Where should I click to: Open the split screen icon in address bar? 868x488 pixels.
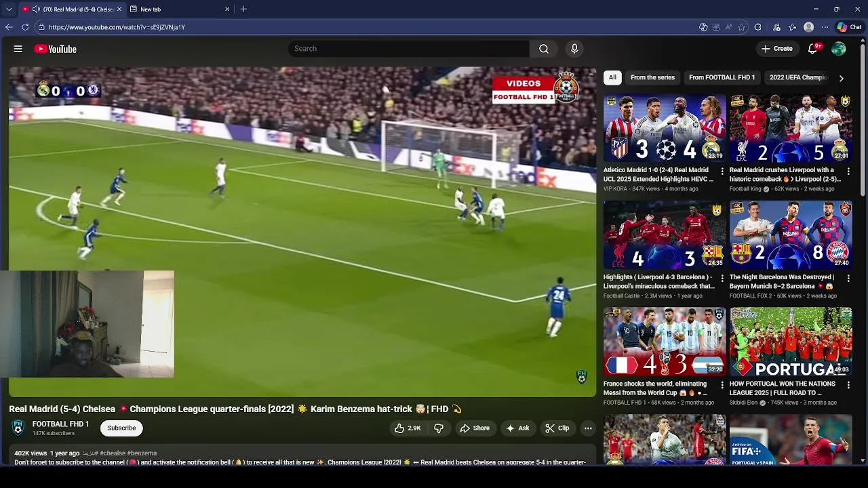[716, 27]
